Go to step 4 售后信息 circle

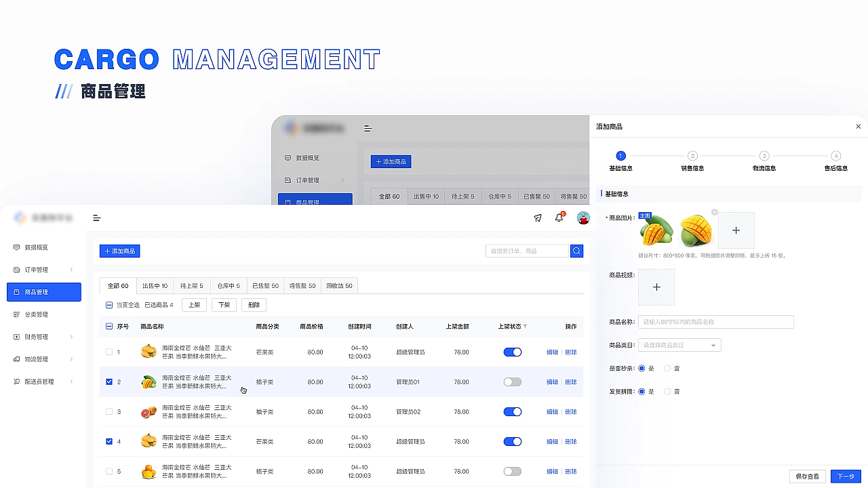[x=836, y=156]
